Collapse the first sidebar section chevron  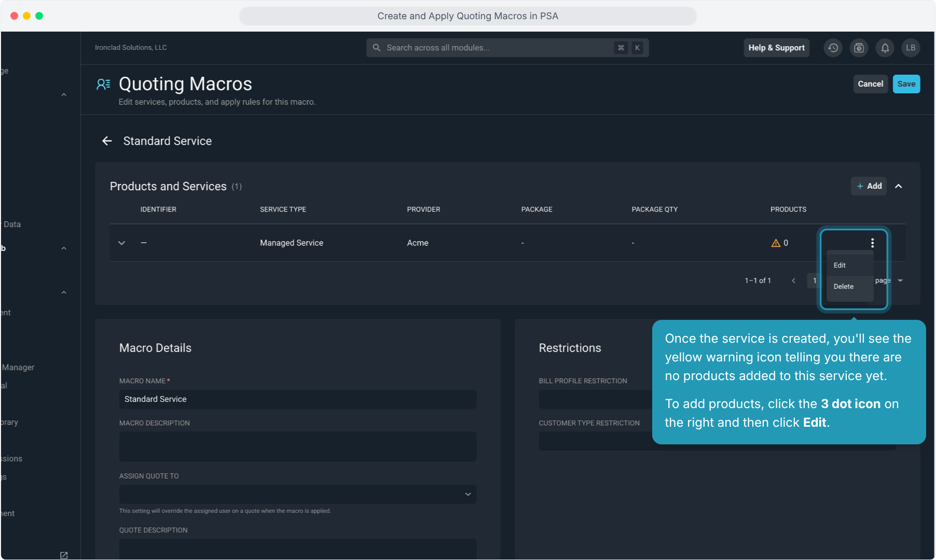tap(64, 95)
